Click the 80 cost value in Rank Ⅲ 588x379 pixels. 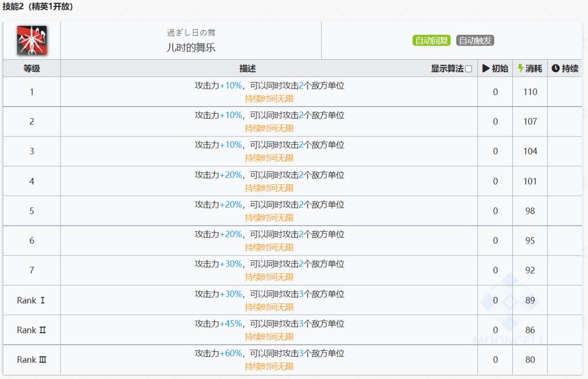click(530, 359)
